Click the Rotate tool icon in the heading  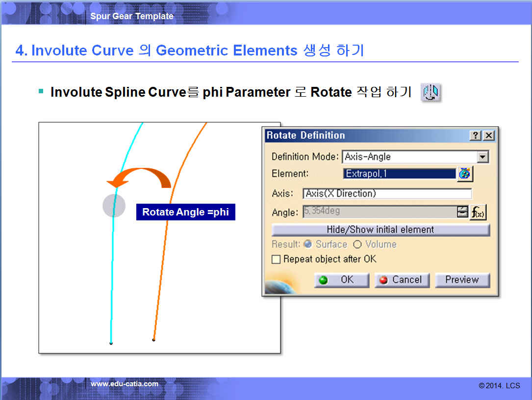(x=431, y=92)
